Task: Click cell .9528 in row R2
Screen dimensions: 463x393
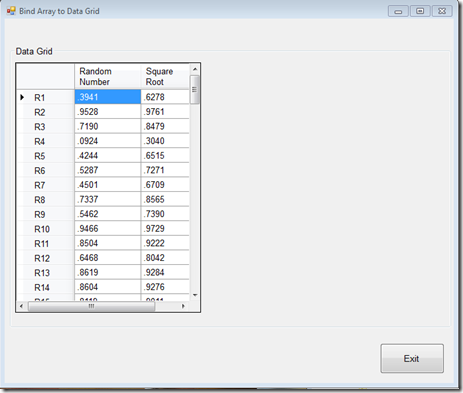Action: point(108,112)
